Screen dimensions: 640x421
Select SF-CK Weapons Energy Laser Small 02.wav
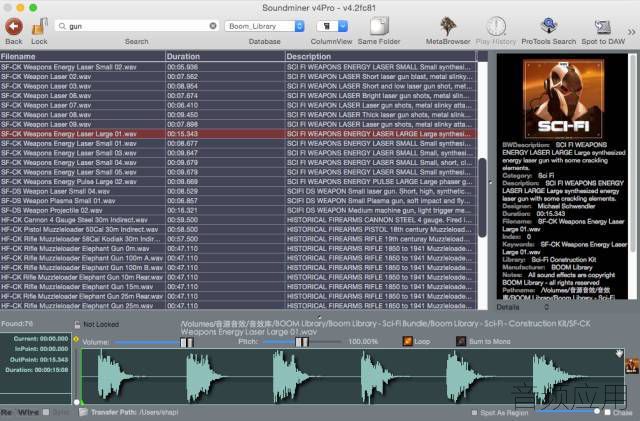(238, 67)
